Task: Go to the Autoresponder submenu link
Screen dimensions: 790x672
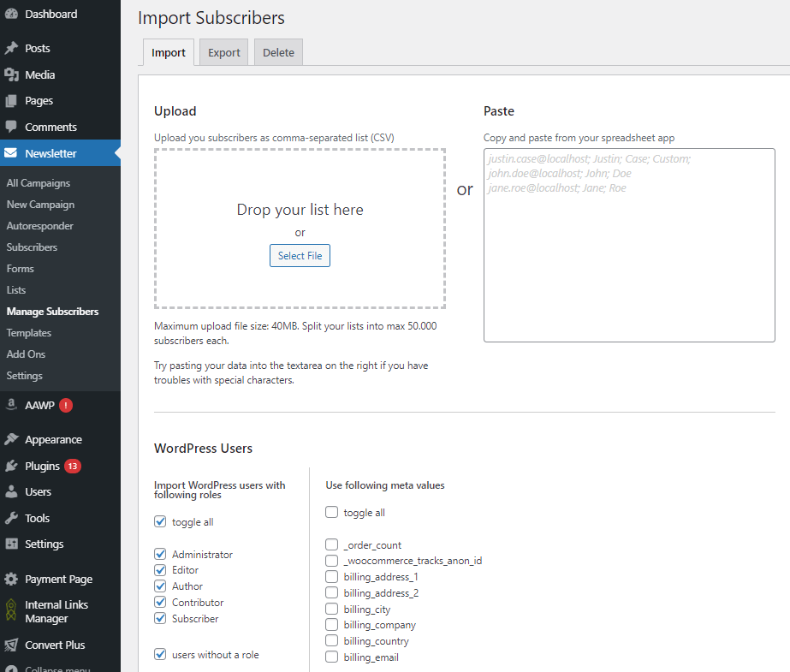Action: [40, 226]
